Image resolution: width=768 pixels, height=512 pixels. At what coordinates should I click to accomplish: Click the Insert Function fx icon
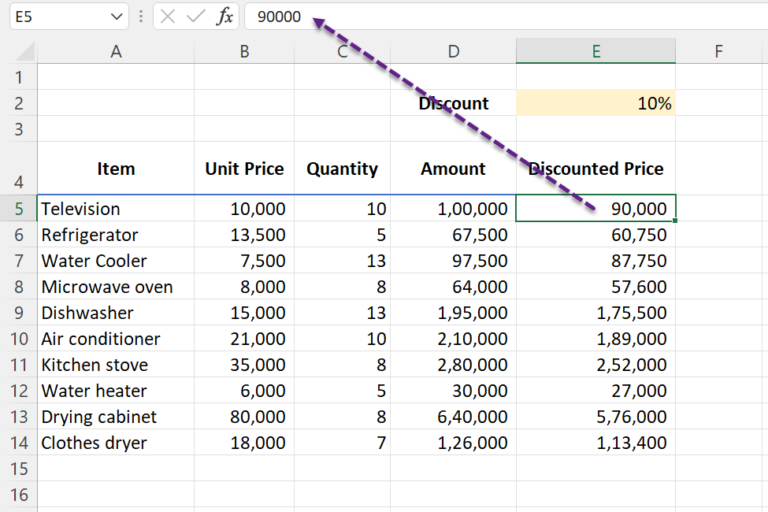coord(224,17)
